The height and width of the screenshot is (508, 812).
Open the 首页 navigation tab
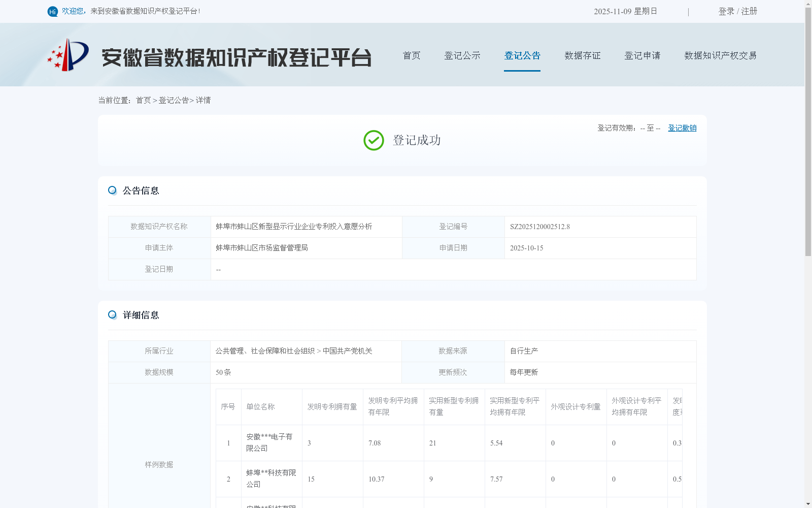coord(412,55)
